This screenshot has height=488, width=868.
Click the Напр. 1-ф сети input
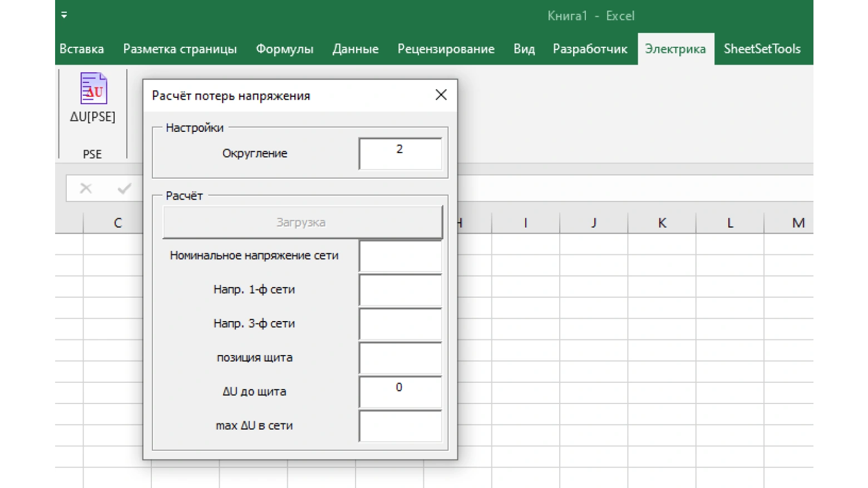pos(401,290)
